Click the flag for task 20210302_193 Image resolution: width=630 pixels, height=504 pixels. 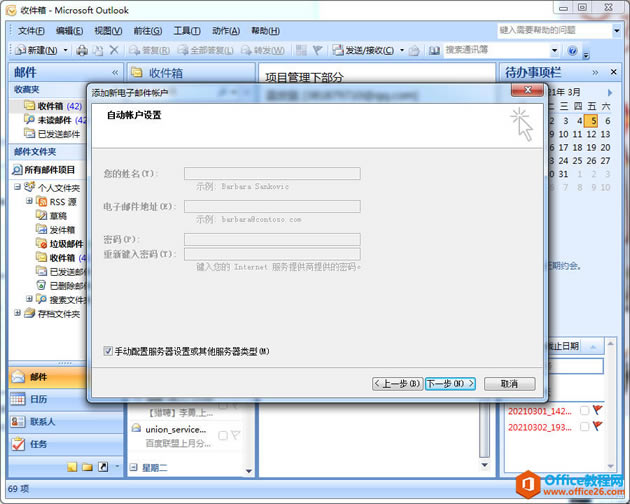597,426
